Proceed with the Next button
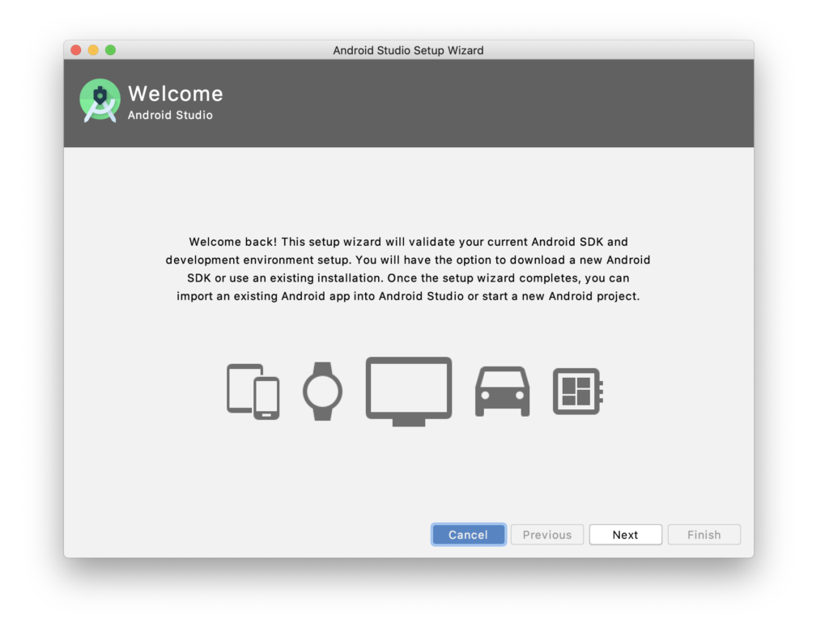829x644 pixels. [x=626, y=535]
